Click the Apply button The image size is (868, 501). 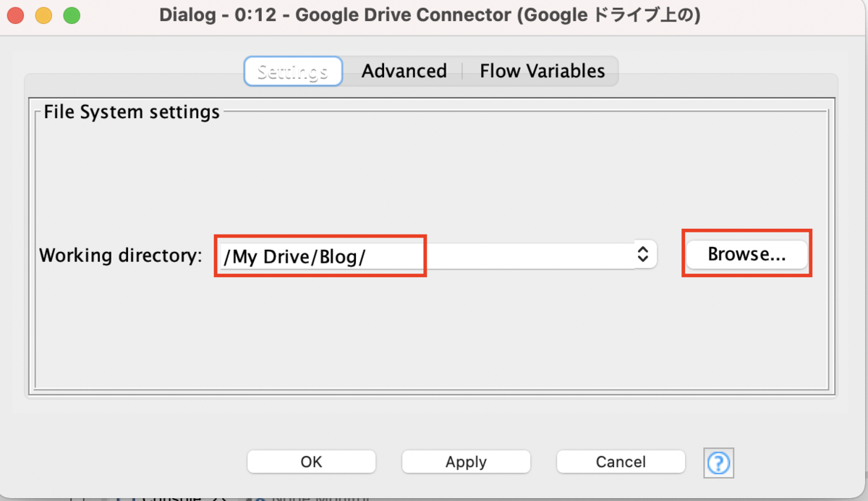click(466, 462)
